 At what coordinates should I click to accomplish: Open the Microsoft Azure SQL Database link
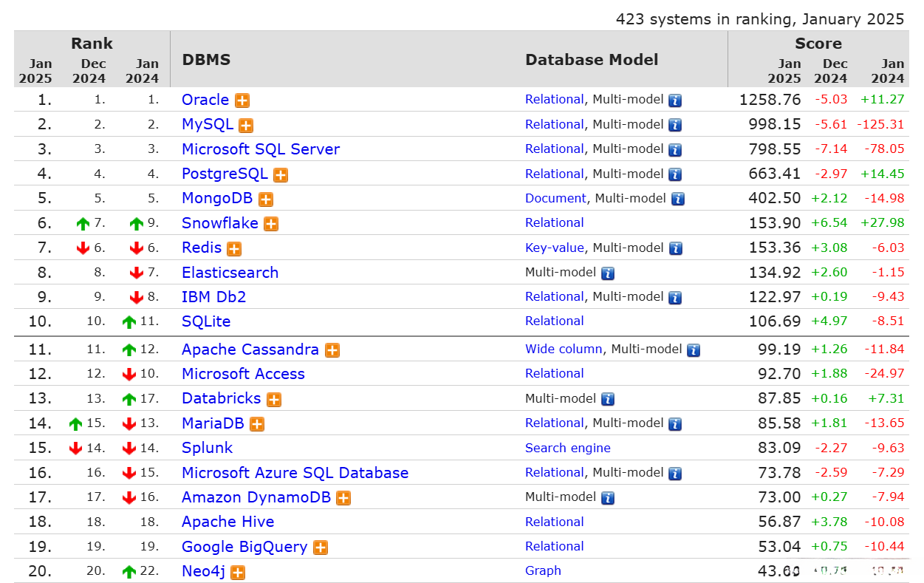point(295,473)
